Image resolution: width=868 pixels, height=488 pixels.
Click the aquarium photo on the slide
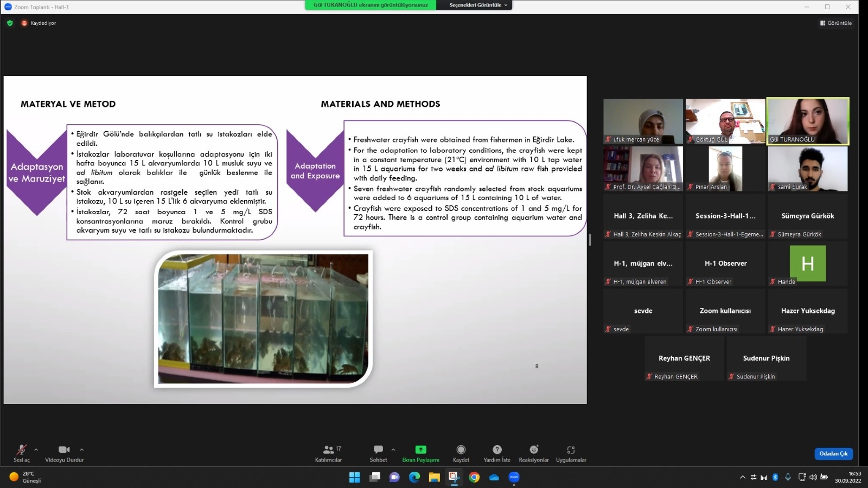pos(264,319)
